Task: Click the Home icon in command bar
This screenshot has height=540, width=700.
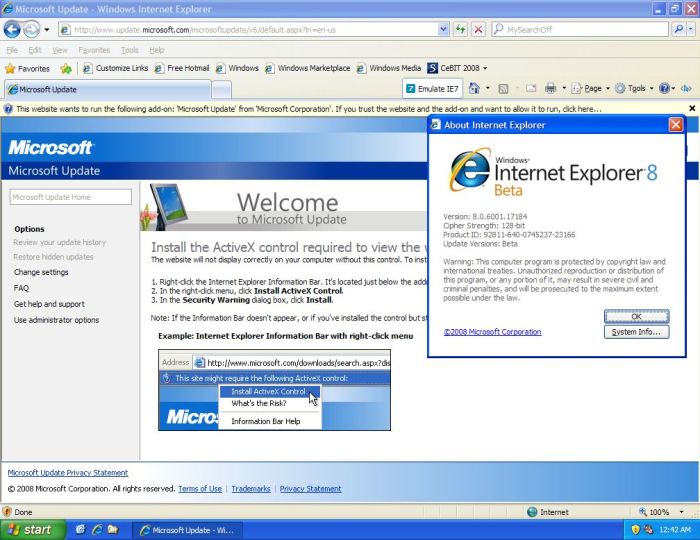Action: [474, 88]
